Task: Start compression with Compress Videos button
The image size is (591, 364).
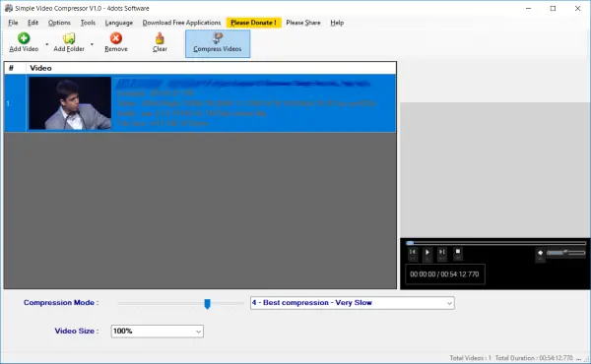Action: click(x=218, y=43)
